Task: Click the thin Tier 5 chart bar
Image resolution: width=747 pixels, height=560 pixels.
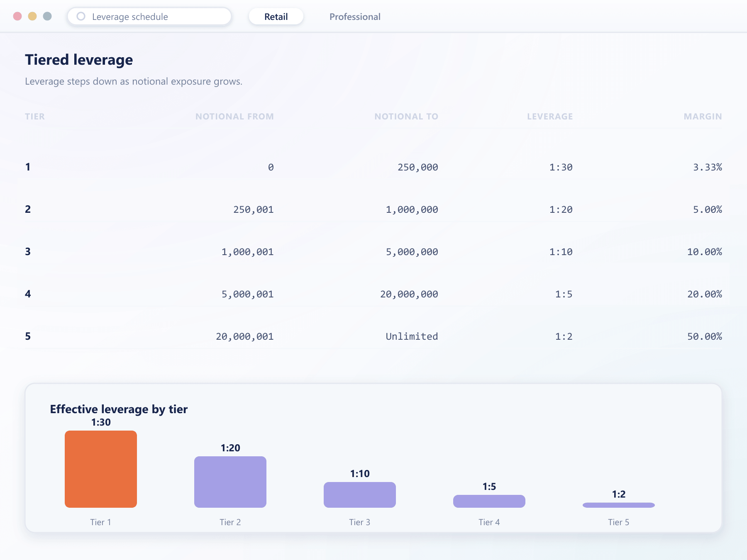Action: pyautogui.click(x=619, y=505)
